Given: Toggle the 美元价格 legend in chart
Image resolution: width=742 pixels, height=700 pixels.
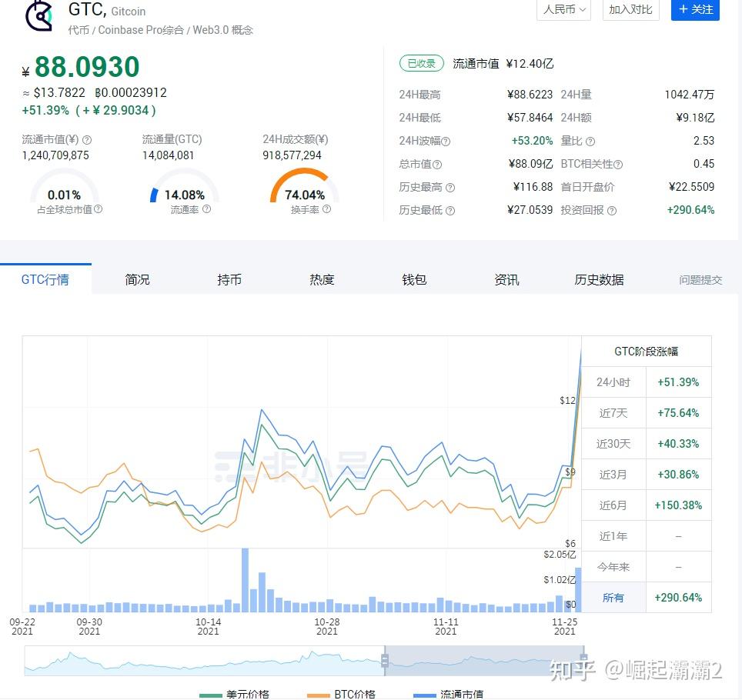Looking at the screenshot, I should coord(247,695).
